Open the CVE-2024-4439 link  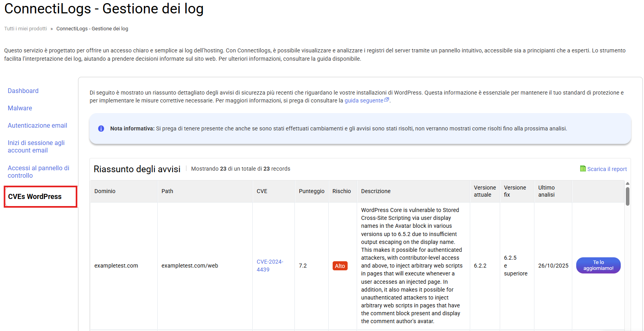[270, 266]
